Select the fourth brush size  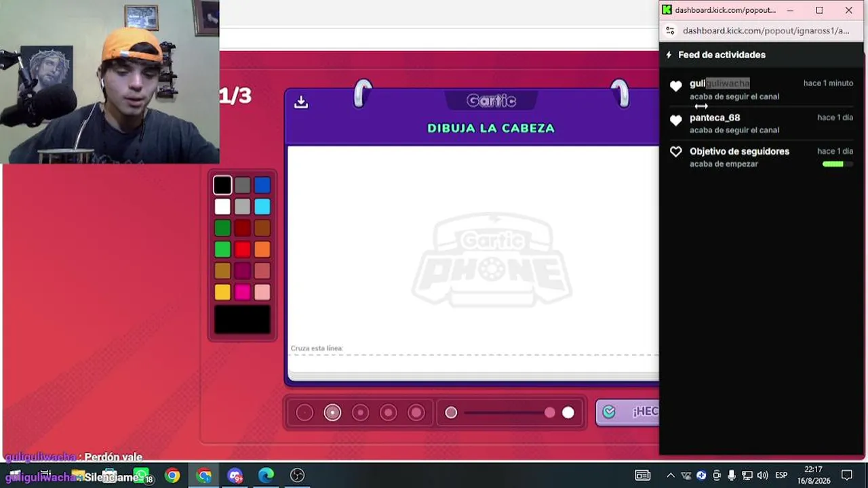pyautogui.click(x=388, y=412)
